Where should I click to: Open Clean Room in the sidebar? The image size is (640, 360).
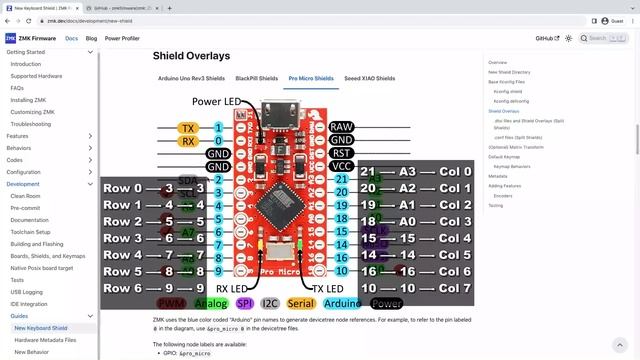(25, 196)
